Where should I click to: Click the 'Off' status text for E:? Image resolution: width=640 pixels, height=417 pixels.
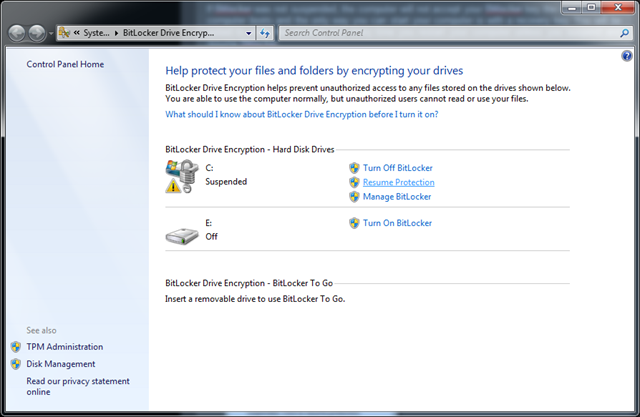(211, 236)
